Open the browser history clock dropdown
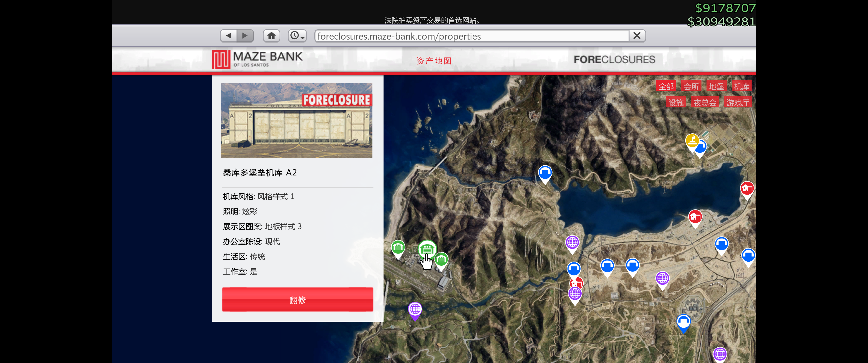This screenshot has width=868, height=363. pos(297,35)
